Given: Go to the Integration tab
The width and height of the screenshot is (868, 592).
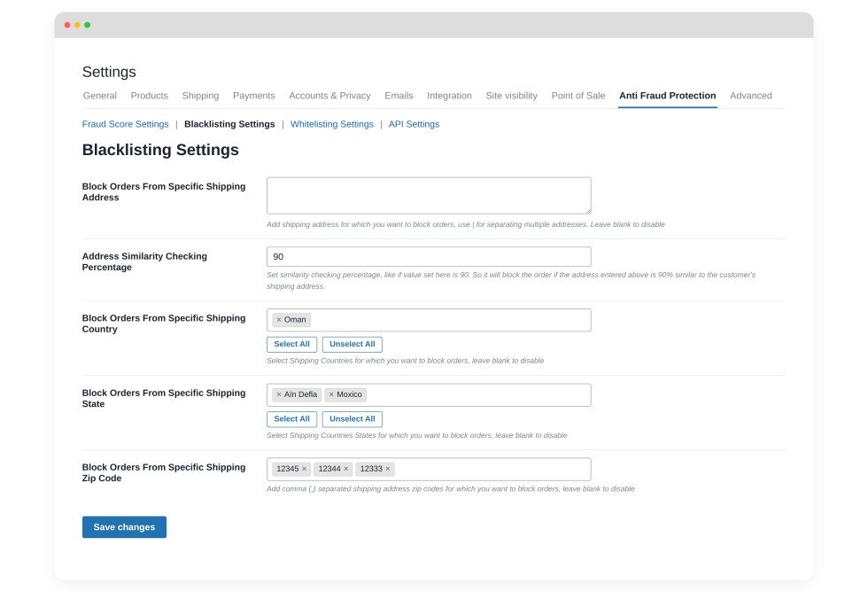Looking at the screenshot, I should [450, 96].
